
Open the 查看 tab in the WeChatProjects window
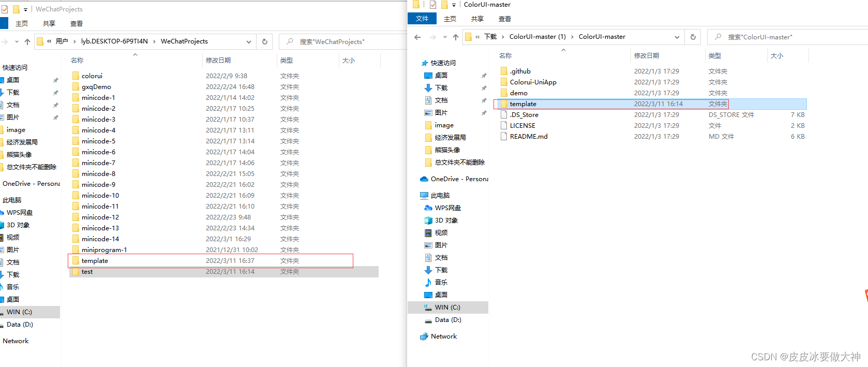coord(77,23)
